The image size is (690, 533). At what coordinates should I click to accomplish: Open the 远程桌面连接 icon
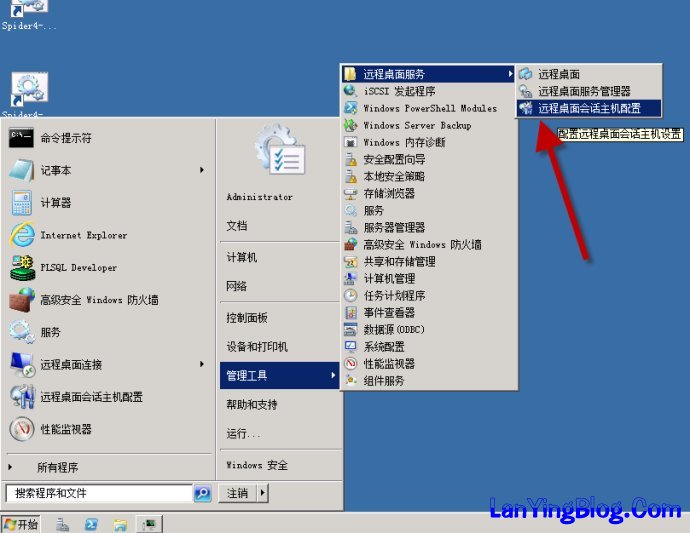pyautogui.click(x=22, y=364)
